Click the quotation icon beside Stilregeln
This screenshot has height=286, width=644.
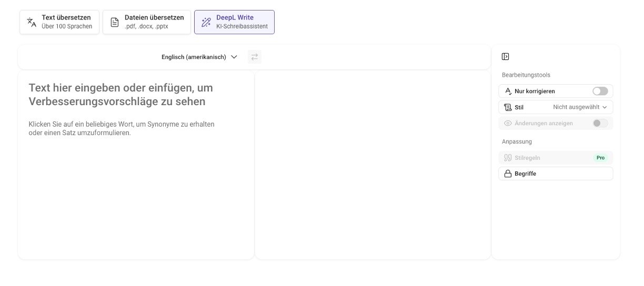(x=508, y=158)
